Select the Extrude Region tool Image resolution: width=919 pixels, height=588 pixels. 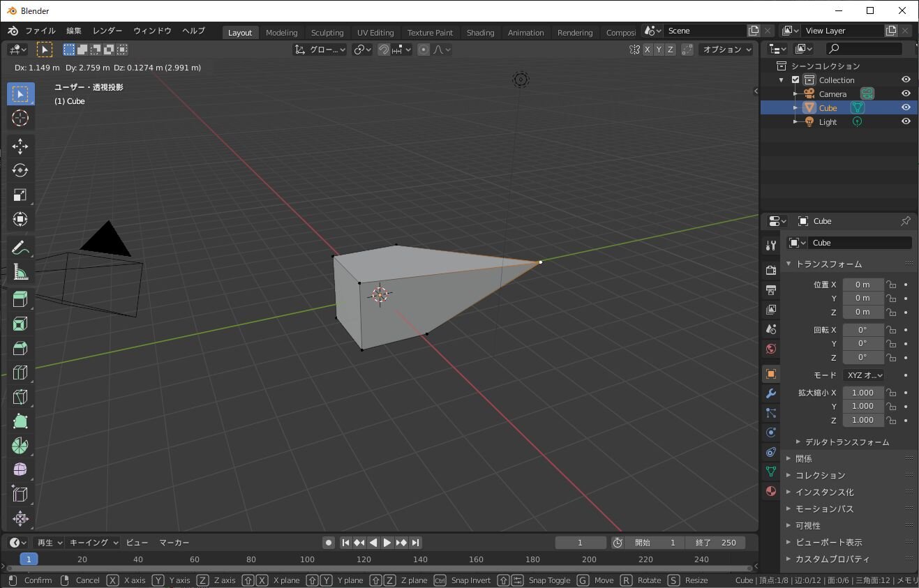coord(20,299)
